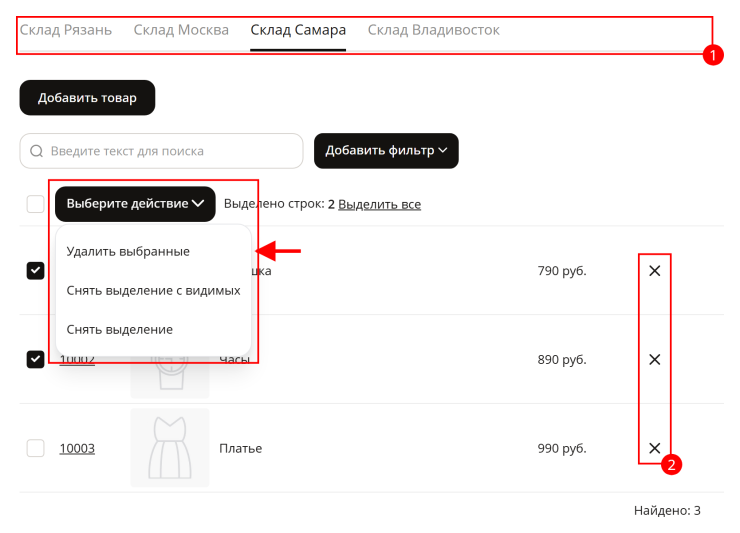Click the X icon for Платье row
The width and height of the screenshot is (740, 533).
(x=654, y=448)
